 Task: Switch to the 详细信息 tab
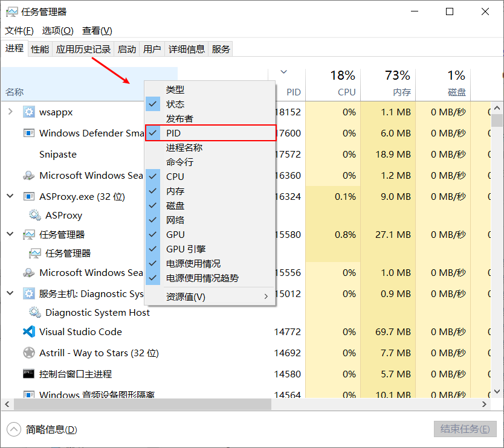186,49
